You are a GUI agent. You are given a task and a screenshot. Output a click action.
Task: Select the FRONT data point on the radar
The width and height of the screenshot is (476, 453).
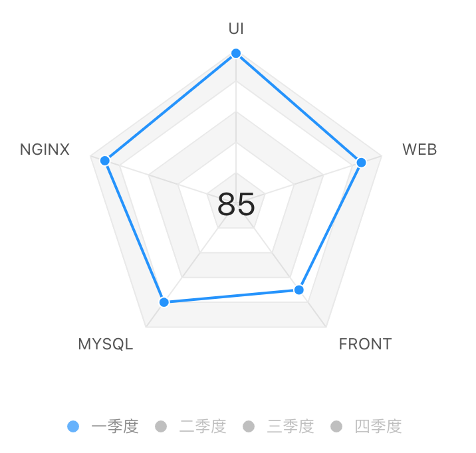click(299, 290)
